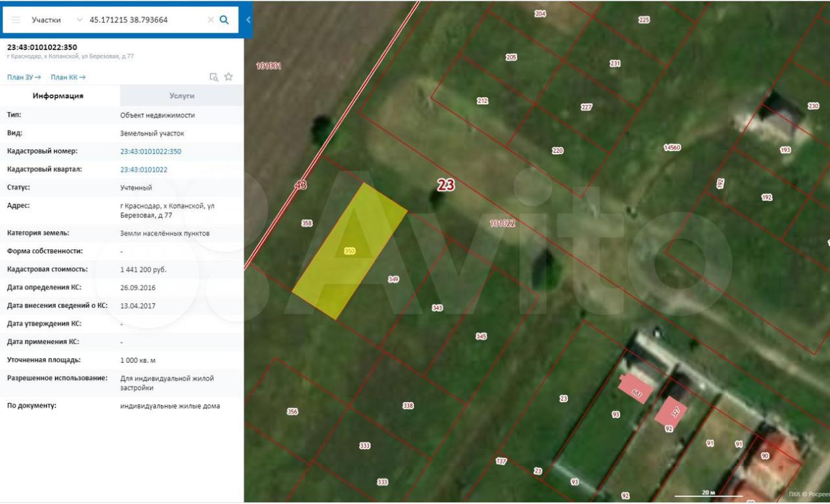This screenshot has height=504, width=830.
Task: Click cadastral number 23:43:0101022:350 link
Action: pos(150,152)
